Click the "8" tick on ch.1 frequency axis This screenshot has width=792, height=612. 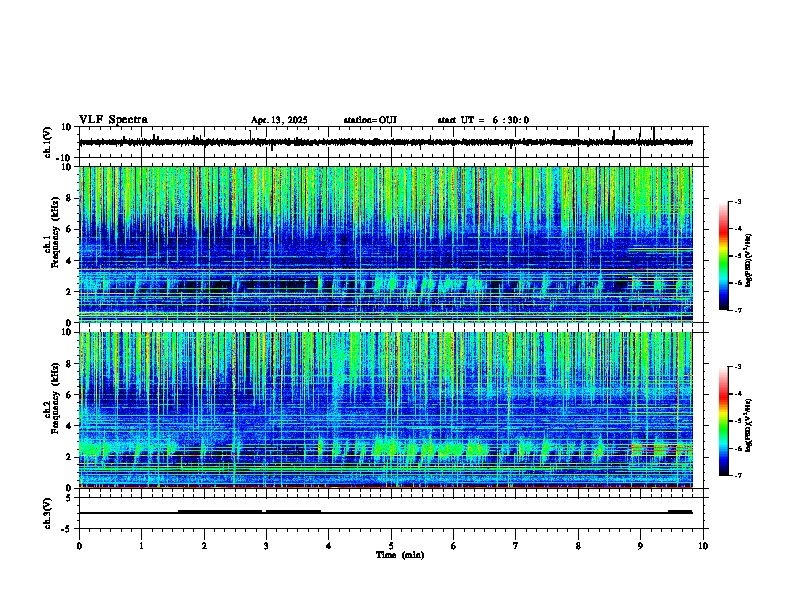(69, 198)
